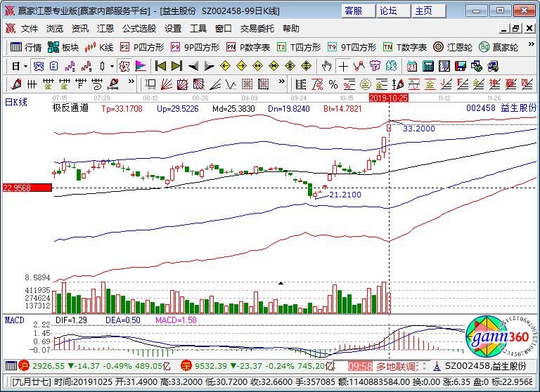The width and height of the screenshot is (540, 392).
Task: Select the stair-step 3 indicator icon
Action: pos(70,66)
